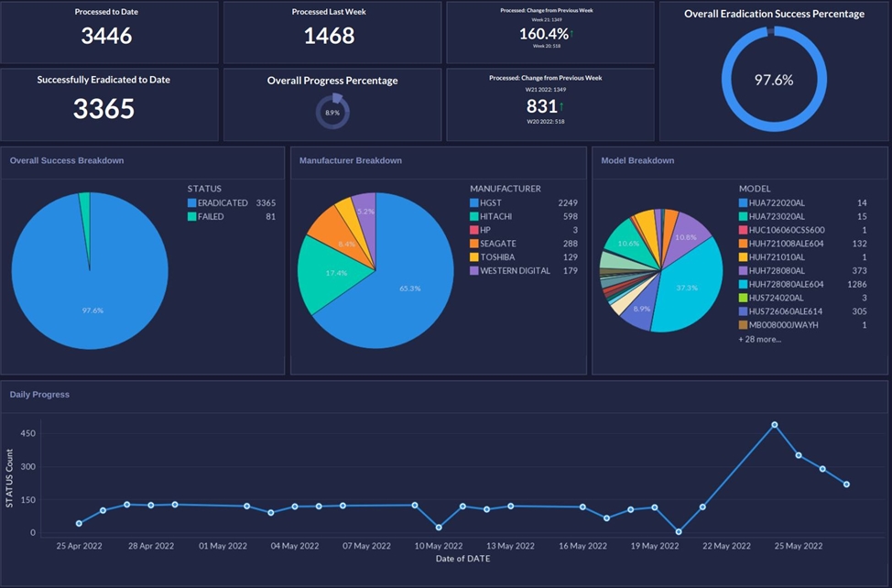Select the ERADICATED legend color swatch
Image resolution: width=892 pixels, height=588 pixels.
point(191,202)
